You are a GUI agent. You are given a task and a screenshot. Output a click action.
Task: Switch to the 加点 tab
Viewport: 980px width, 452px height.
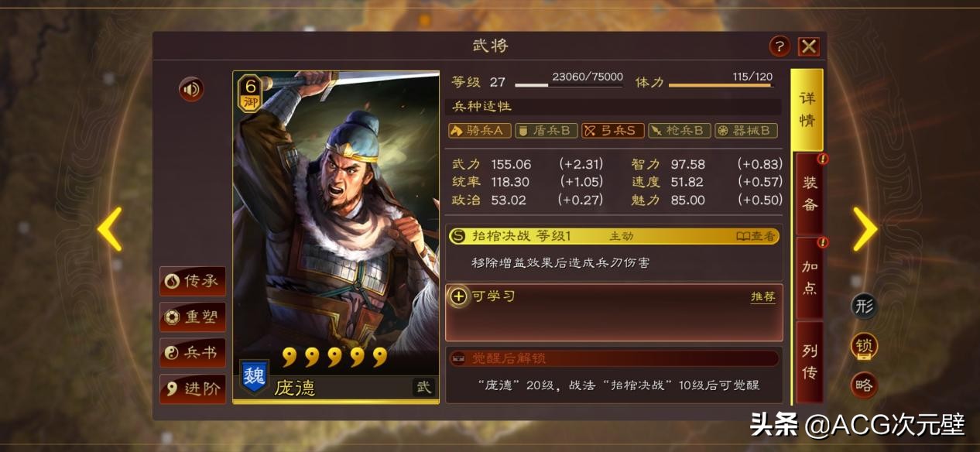point(809,277)
